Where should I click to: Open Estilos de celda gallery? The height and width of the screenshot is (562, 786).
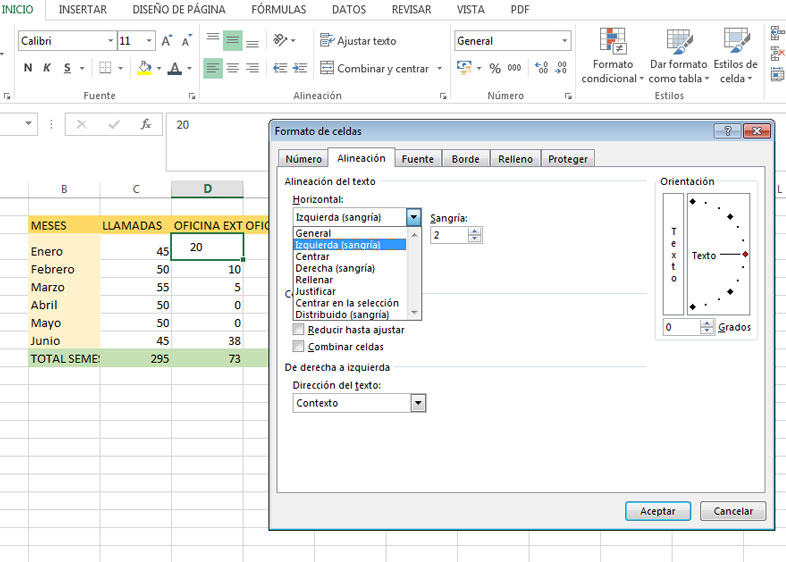tap(735, 56)
